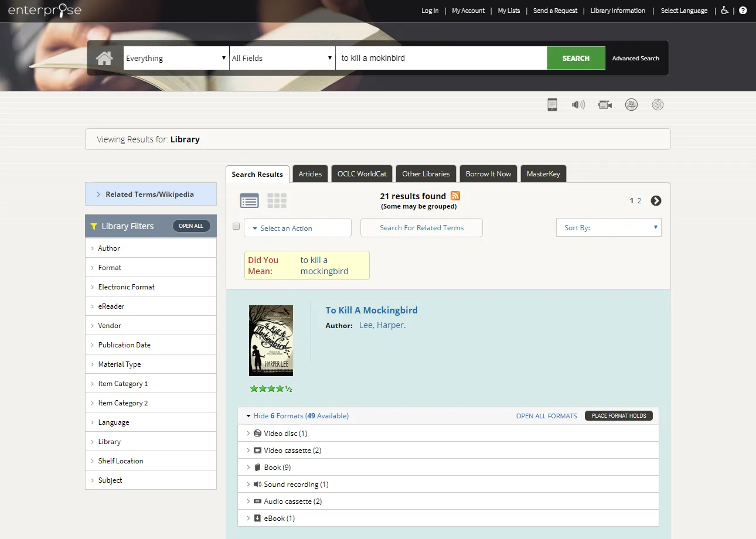
Task: Open the Select an Action dropdown
Action: pos(298,228)
